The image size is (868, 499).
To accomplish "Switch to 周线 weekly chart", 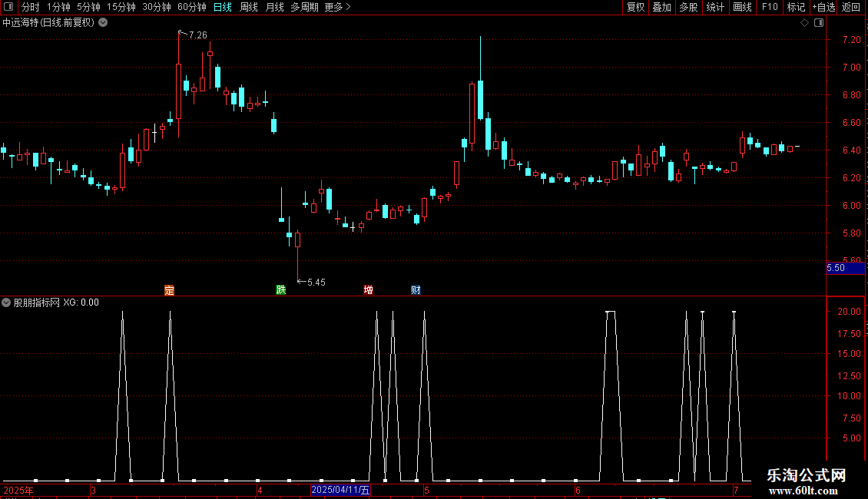I will (249, 7).
